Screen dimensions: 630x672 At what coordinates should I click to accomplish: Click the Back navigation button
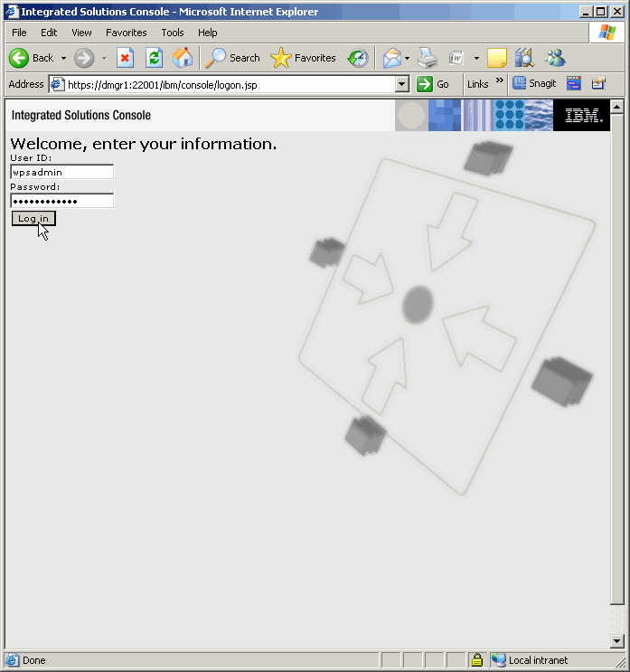(x=32, y=58)
